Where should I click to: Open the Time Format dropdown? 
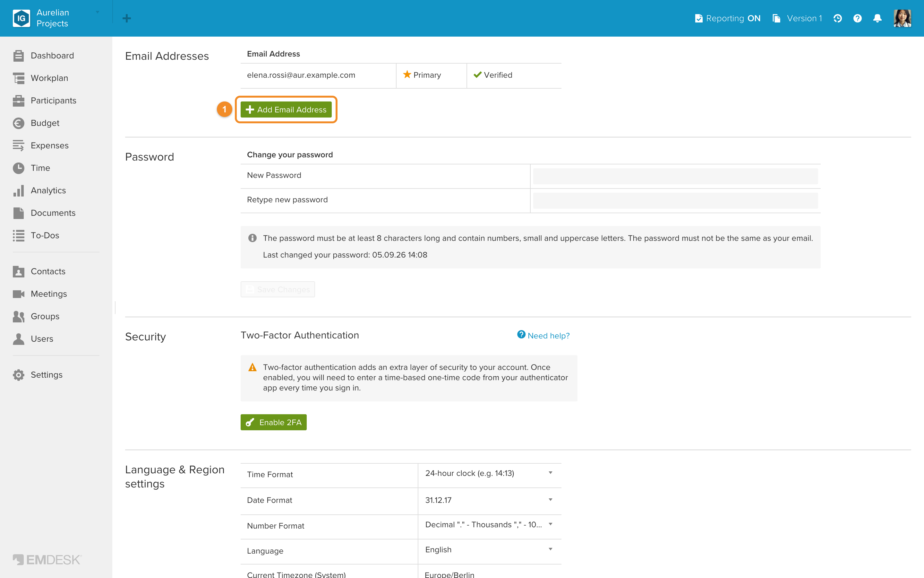(490, 473)
